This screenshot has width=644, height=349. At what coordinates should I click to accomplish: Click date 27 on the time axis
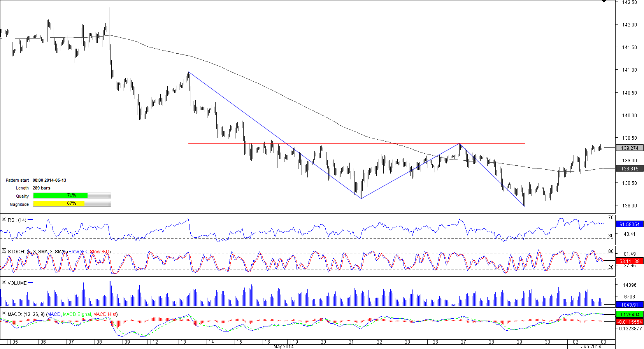[x=463, y=342]
